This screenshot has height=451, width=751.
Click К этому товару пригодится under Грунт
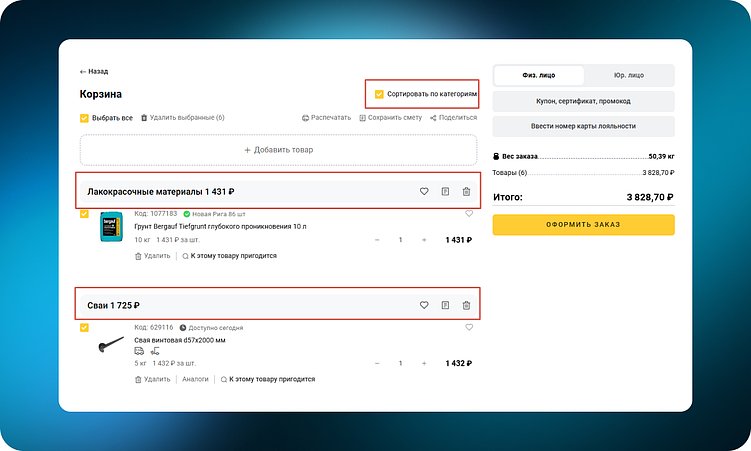click(x=229, y=256)
